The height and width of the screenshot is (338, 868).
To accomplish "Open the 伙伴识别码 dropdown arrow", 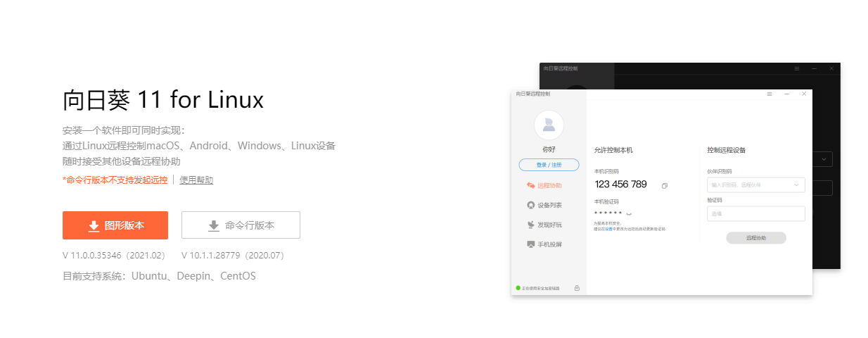I will [797, 185].
